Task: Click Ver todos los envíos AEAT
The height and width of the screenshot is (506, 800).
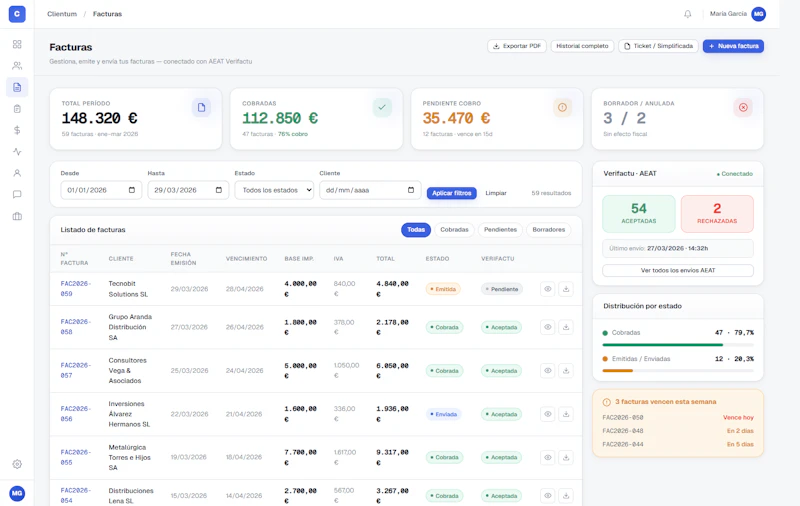Action: coord(678,270)
